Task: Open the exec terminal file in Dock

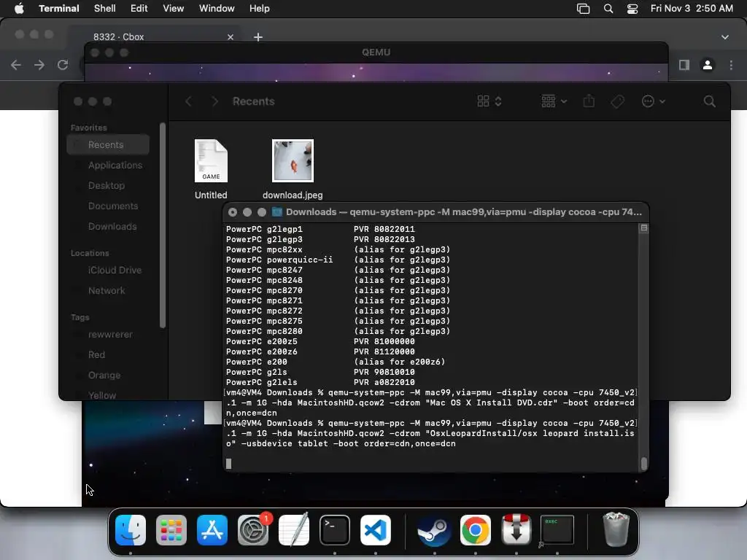Action: pos(557,530)
